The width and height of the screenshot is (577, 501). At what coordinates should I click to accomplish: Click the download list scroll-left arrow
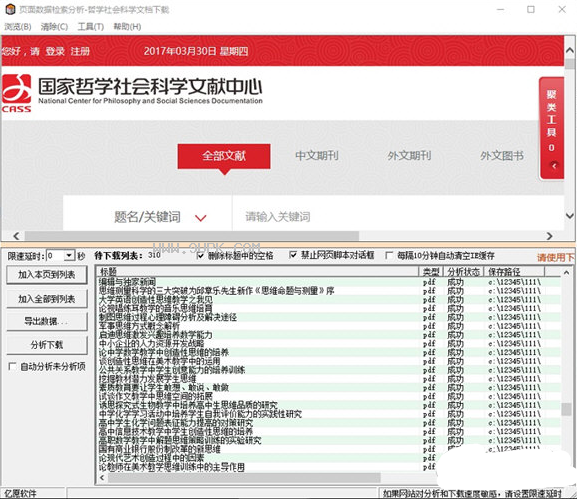pos(102,477)
